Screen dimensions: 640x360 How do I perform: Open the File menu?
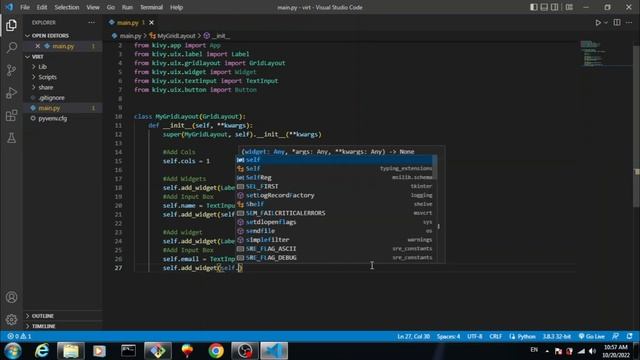[25, 7]
